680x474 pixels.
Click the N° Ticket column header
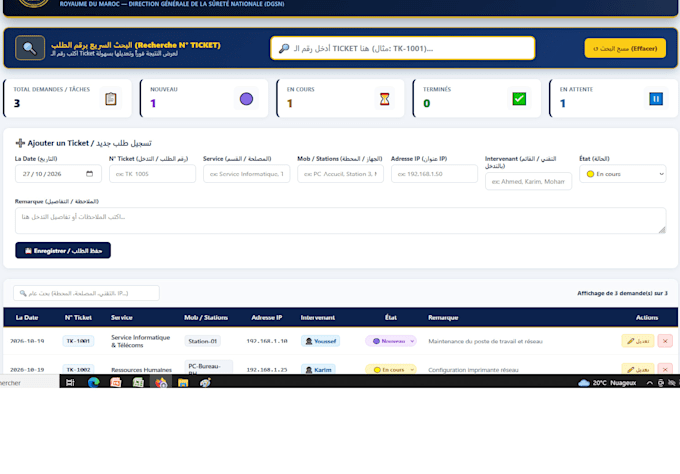78,317
